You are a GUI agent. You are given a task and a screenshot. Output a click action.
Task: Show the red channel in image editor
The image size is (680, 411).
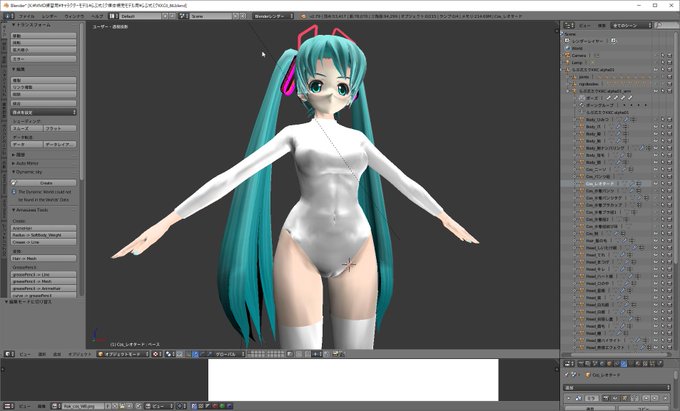pos(215,406)
